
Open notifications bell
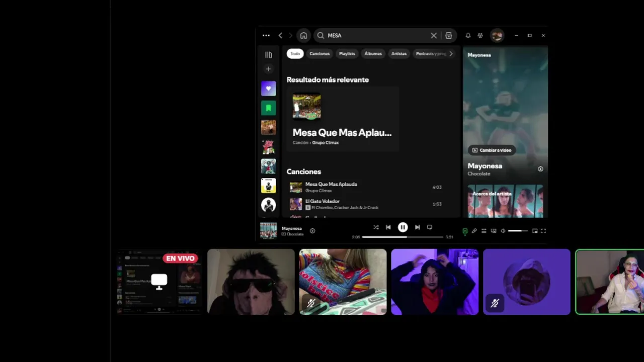(x=468, y=36)
